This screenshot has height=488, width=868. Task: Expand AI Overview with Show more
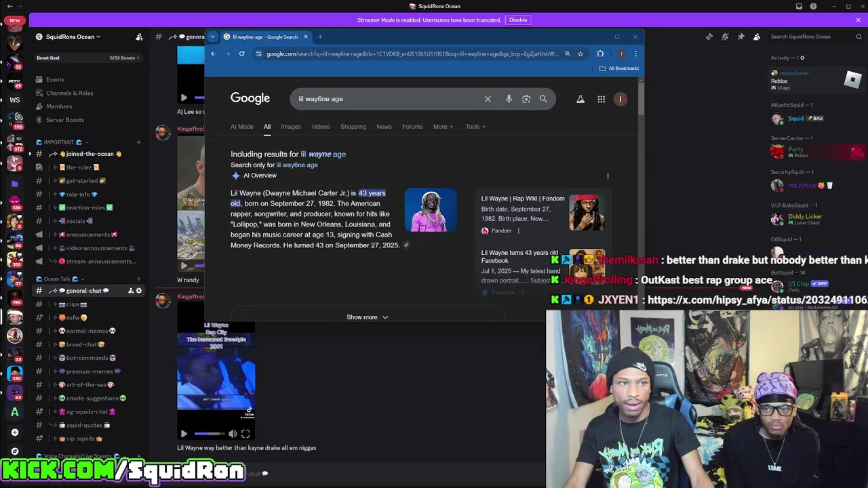pos(368,317)
